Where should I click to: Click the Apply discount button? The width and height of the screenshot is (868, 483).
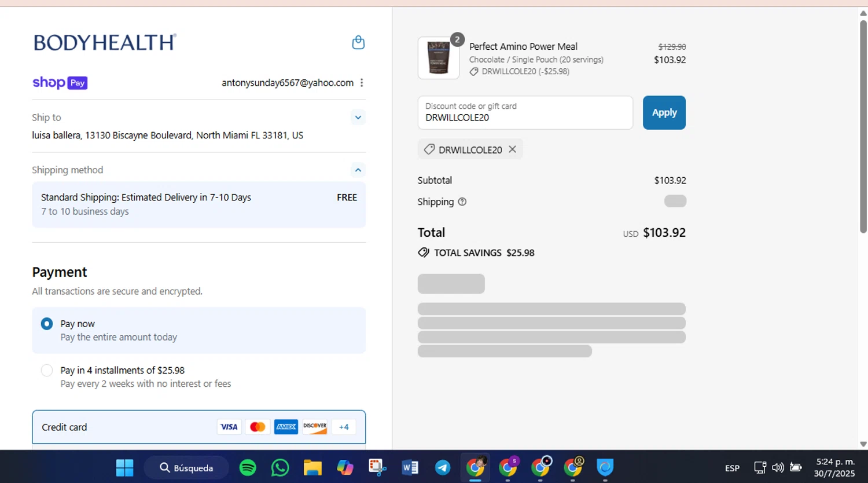click(664, 112)
